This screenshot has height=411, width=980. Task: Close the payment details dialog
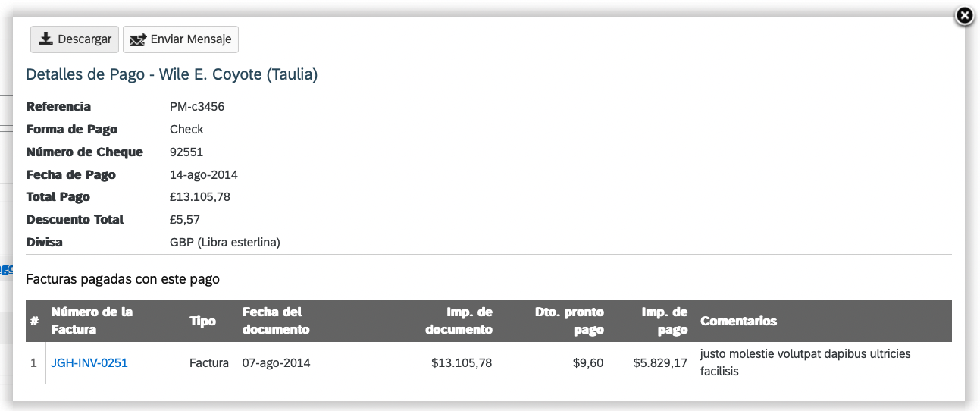coord(964,16)
